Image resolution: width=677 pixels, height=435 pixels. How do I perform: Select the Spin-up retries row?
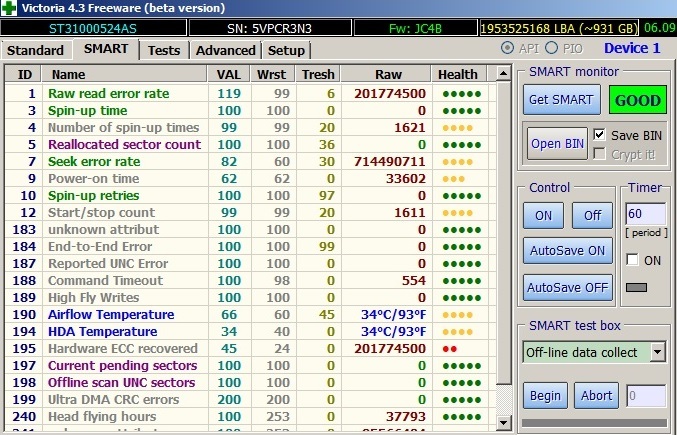click(250, 195)
